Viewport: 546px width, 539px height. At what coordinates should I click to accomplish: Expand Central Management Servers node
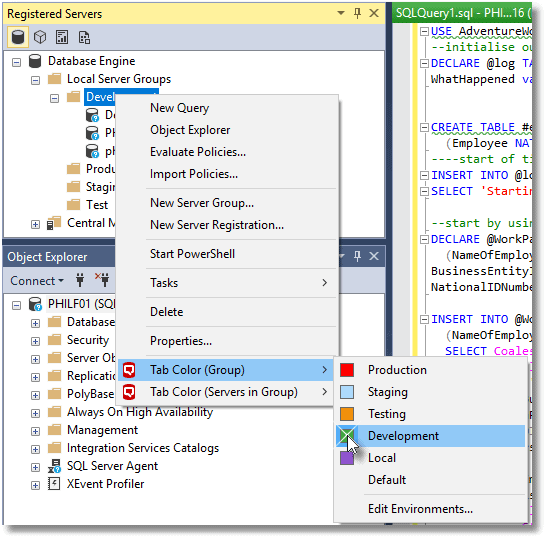[x=35, y=225]
